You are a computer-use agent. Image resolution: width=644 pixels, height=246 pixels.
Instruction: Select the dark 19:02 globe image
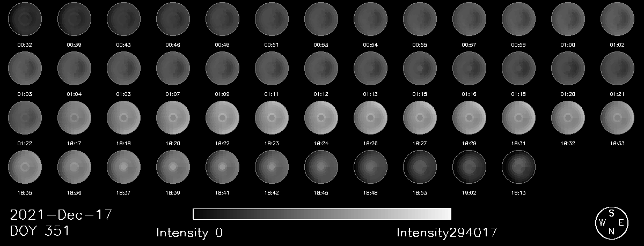click(470, 168)
